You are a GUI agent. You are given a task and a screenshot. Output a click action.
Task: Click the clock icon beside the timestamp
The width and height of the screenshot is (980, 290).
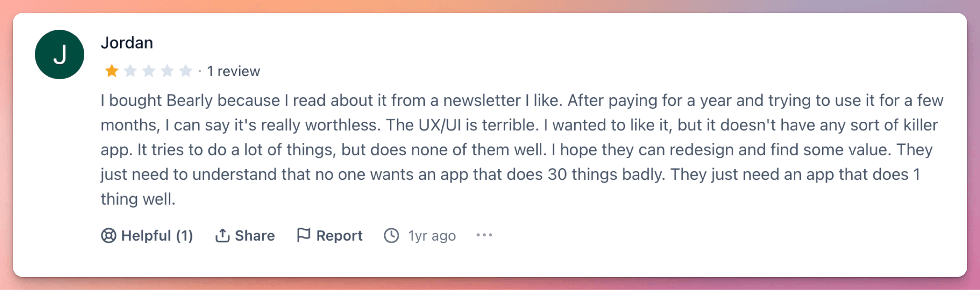pos(391,235)
